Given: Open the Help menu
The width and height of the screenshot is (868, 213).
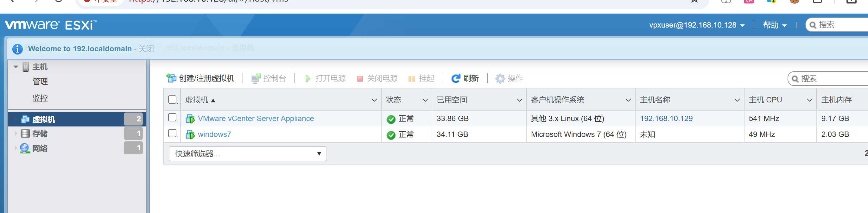Looking at the screenshot, I should tap(774, 25).
